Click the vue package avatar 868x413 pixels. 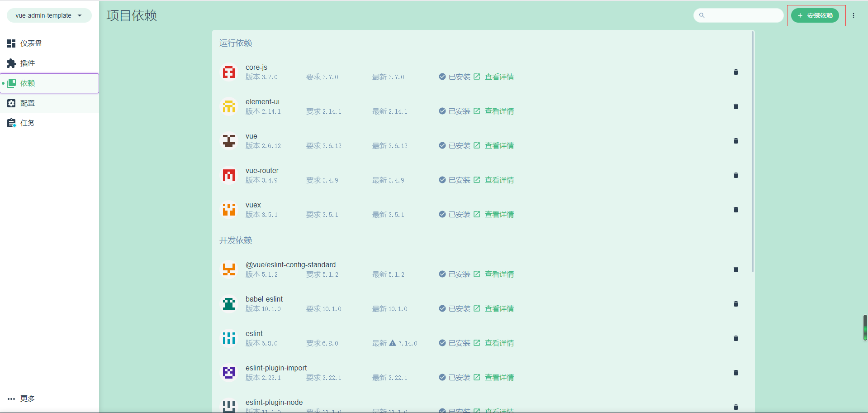click(x=229, y=141)
